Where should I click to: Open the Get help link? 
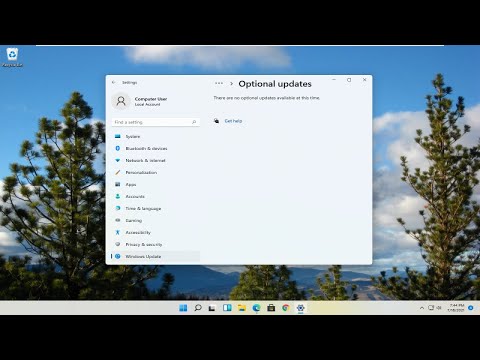tap(233, 121)
